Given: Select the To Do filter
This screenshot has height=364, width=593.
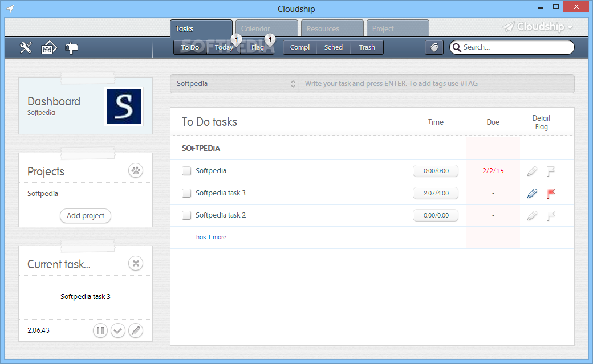Looking at the screenshot, I should 190,47.
